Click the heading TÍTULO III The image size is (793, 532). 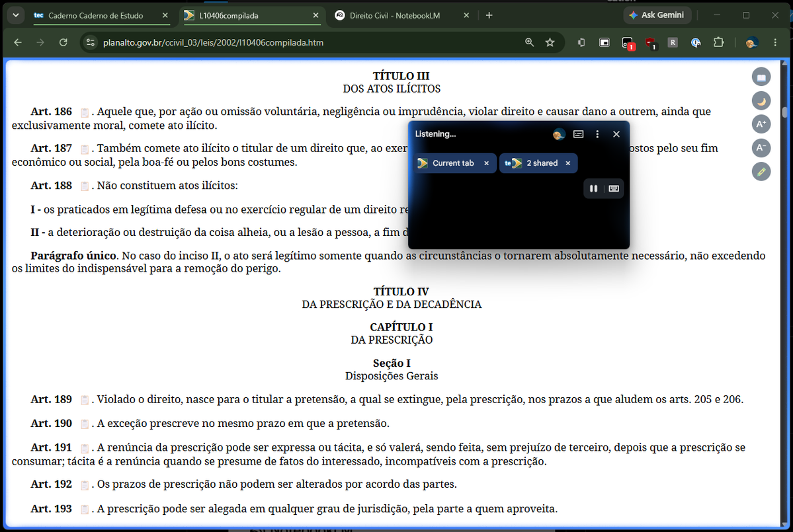coord(401,76)
